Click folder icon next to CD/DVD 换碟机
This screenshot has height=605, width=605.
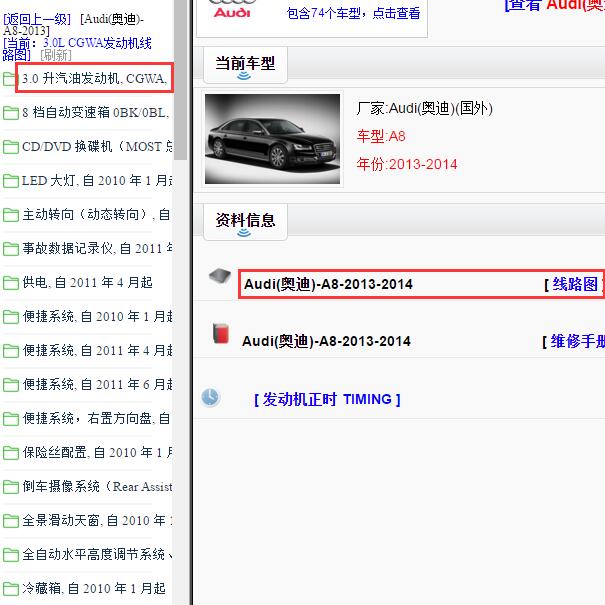coord(10,147)
